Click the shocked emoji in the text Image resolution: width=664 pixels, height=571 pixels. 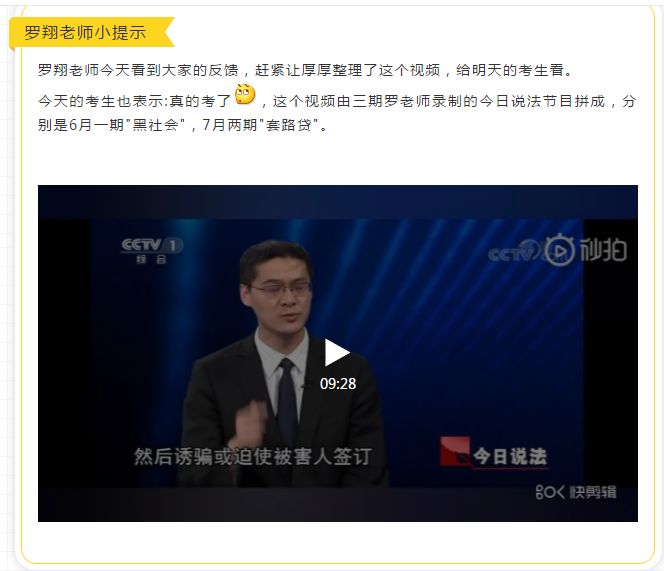(245, 94)
